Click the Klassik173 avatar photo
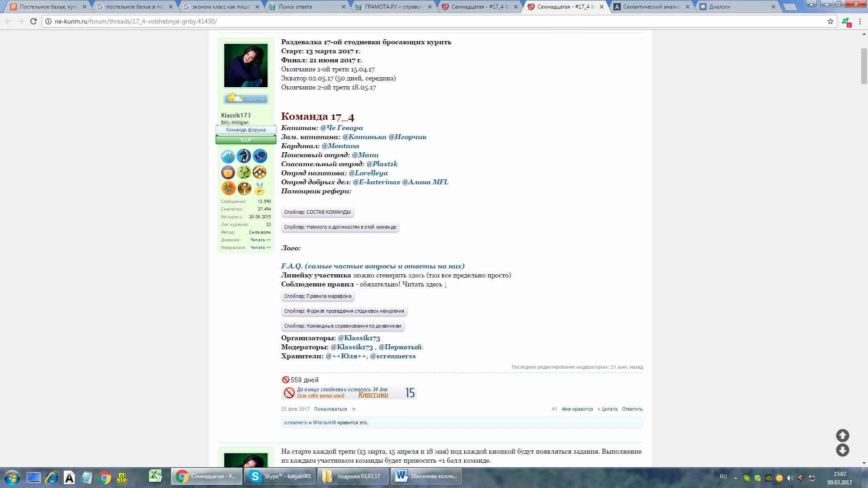Image resolution: width=868 pixels, height=488 pixels. click(246, 66)
